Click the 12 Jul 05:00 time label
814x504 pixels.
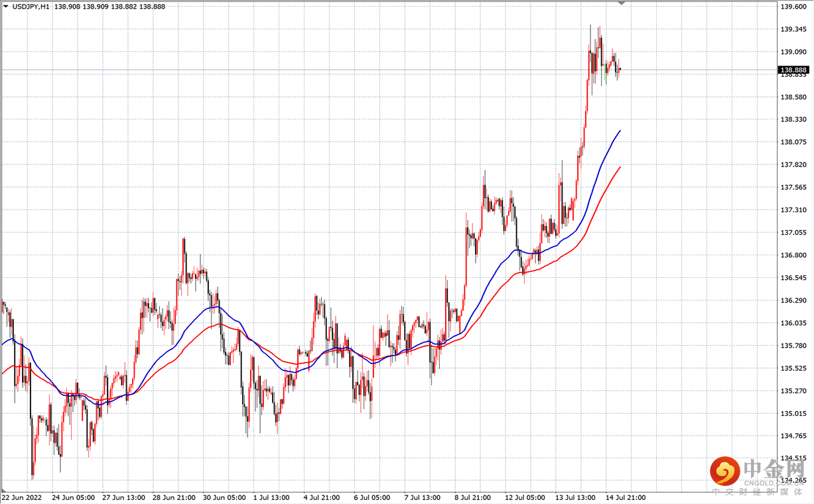pos(527,497)
